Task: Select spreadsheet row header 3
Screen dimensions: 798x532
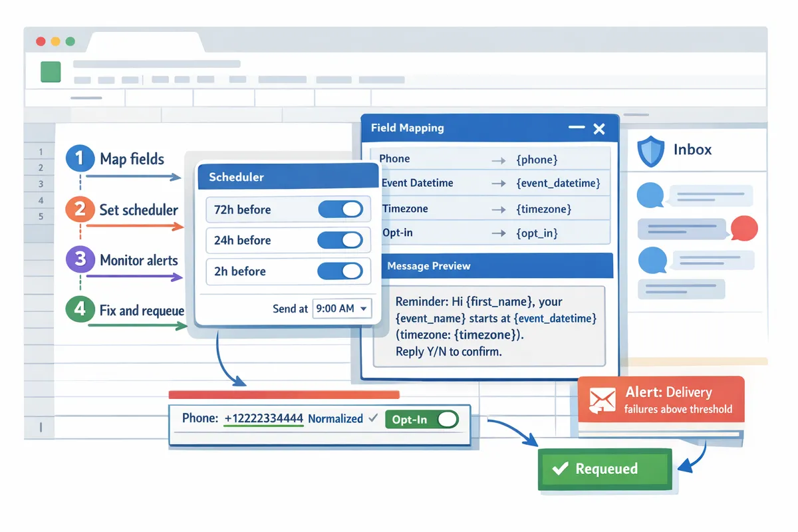Action: pyautogui.click(x=41, y=184)
